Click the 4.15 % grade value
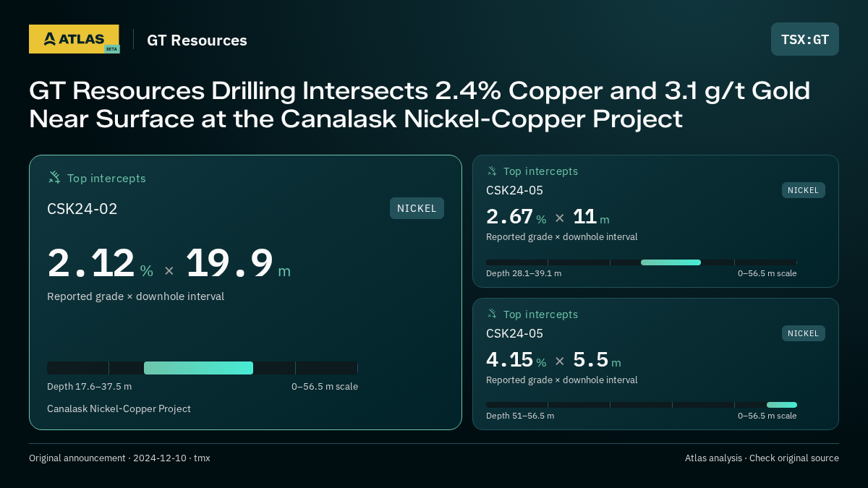The image size is (868, 488). (516, 360)
